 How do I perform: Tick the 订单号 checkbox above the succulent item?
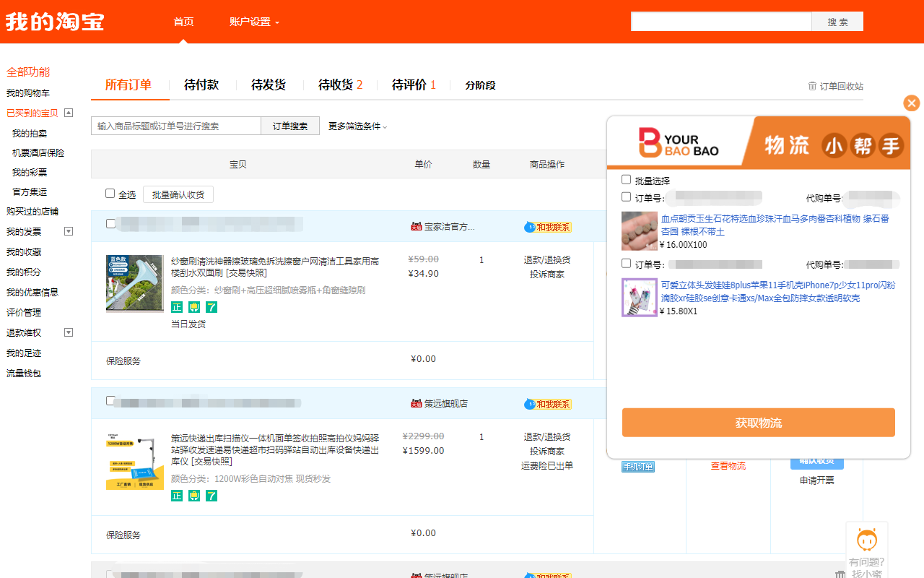point(626,197)
